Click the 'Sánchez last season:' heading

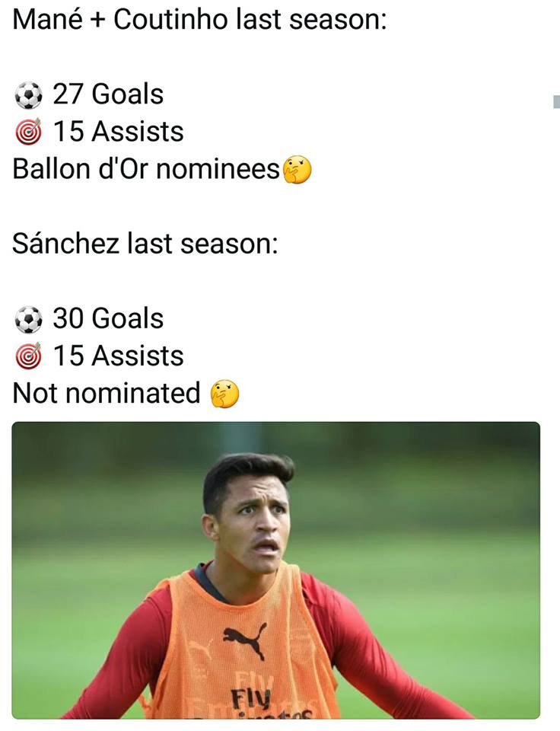[145, 244]
